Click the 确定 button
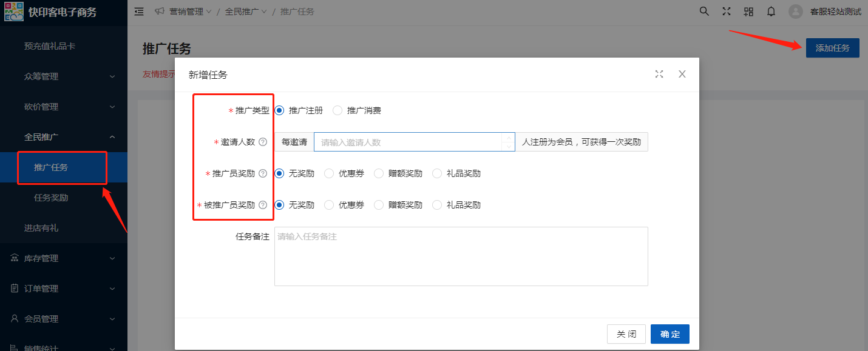The width and height of the screenshot is (868, 351). pyautogui.click(x=670, y=334)
